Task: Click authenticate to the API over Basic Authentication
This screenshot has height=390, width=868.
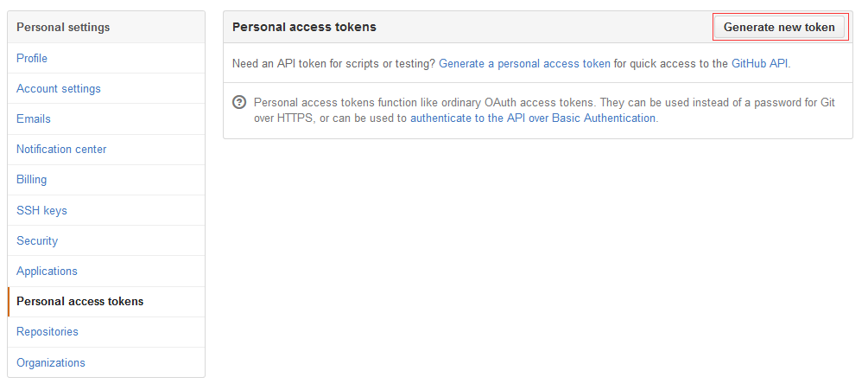Action: 532,118
